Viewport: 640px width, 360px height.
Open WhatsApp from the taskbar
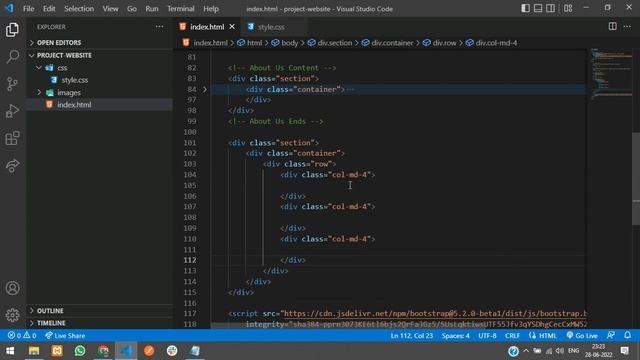(80, 351)
